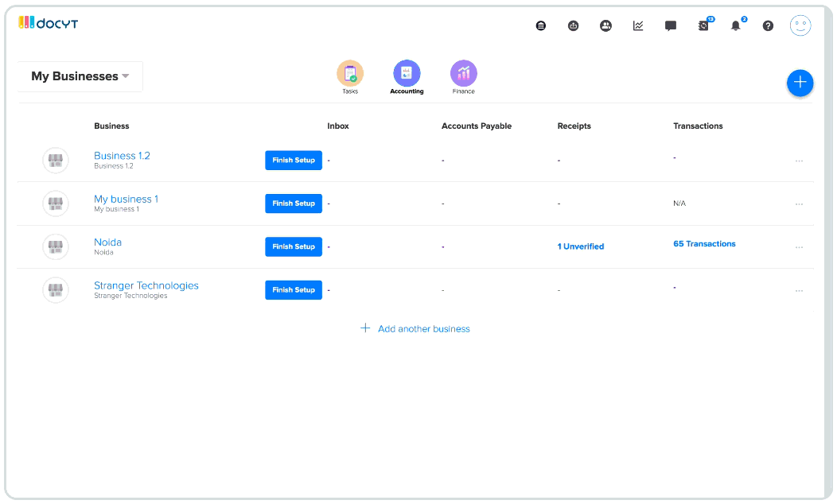The height and width of the screenshot is (504, 837).
Task: Open the Business 1.2 link
Action: click(122, 156)
